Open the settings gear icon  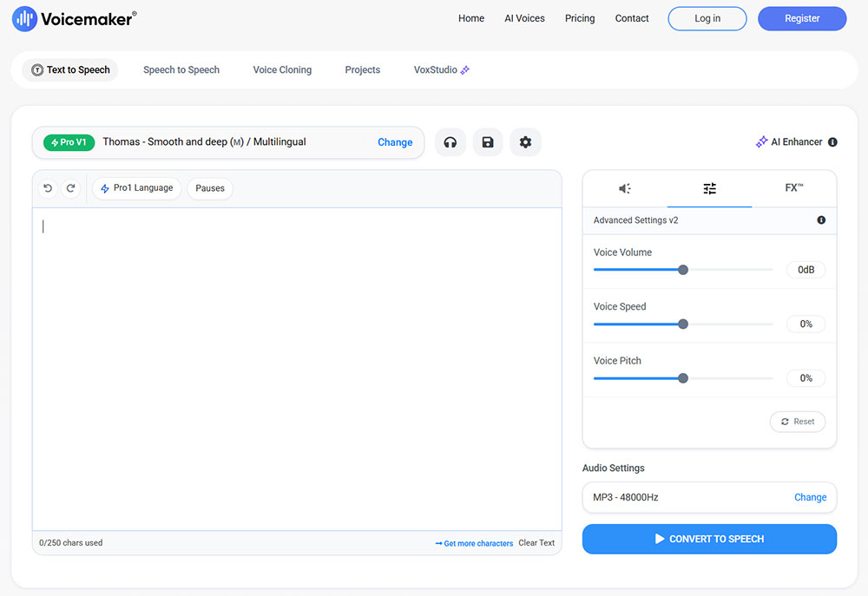point(525,142)
